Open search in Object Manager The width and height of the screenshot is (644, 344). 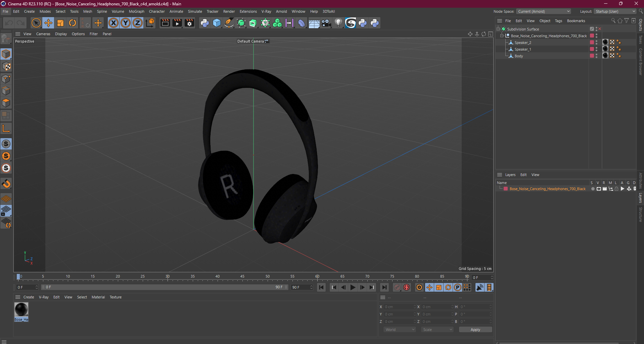pos(613,21)
